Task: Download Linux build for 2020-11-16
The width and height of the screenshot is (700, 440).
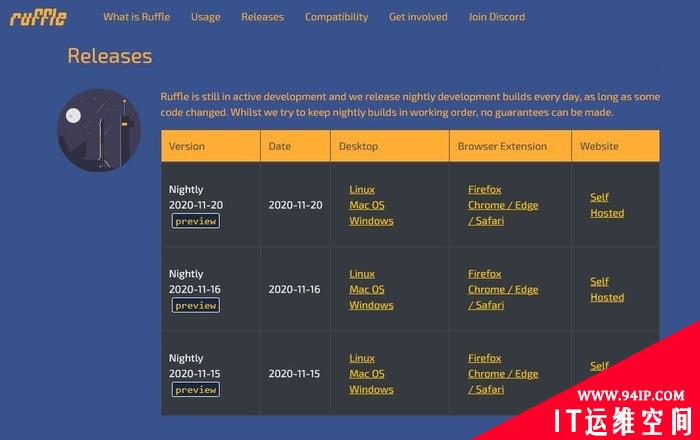Action: click(x=362, y=274)
